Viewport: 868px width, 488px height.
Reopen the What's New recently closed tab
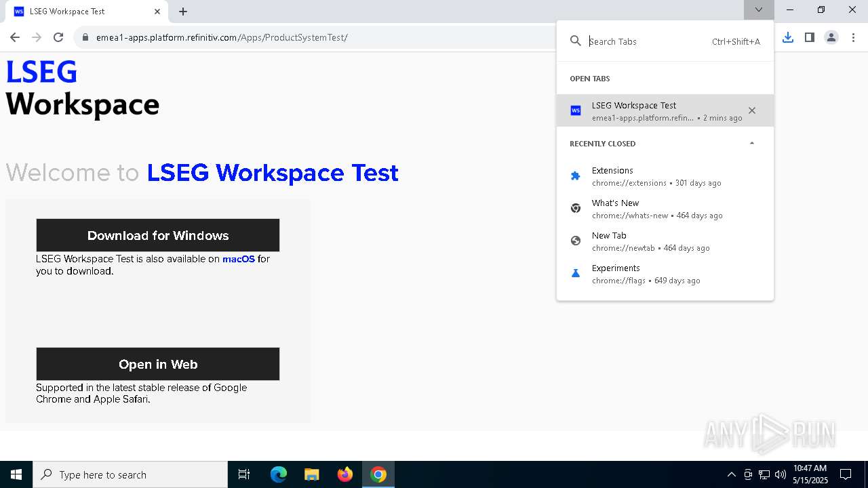click(665, 209)
